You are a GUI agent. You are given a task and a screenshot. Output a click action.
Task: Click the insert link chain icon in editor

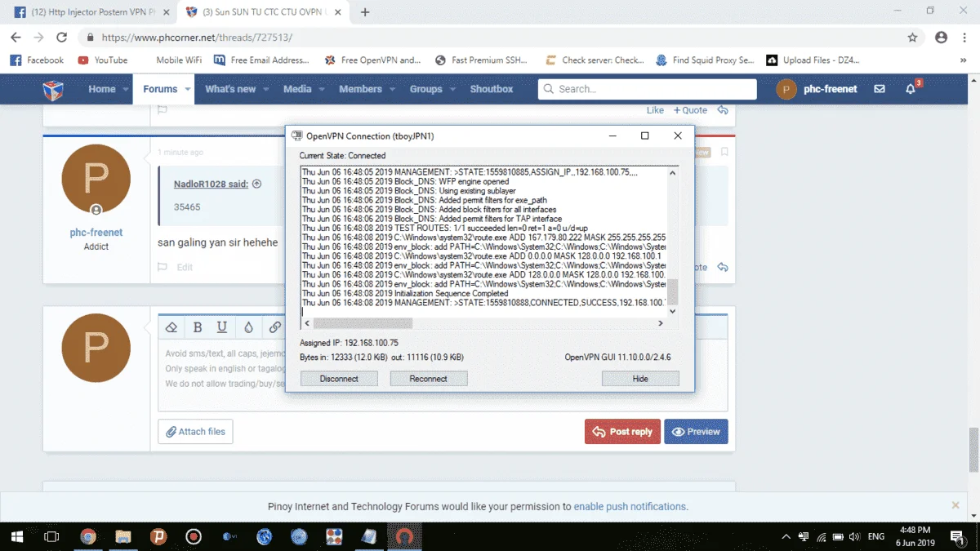(275, 327)
